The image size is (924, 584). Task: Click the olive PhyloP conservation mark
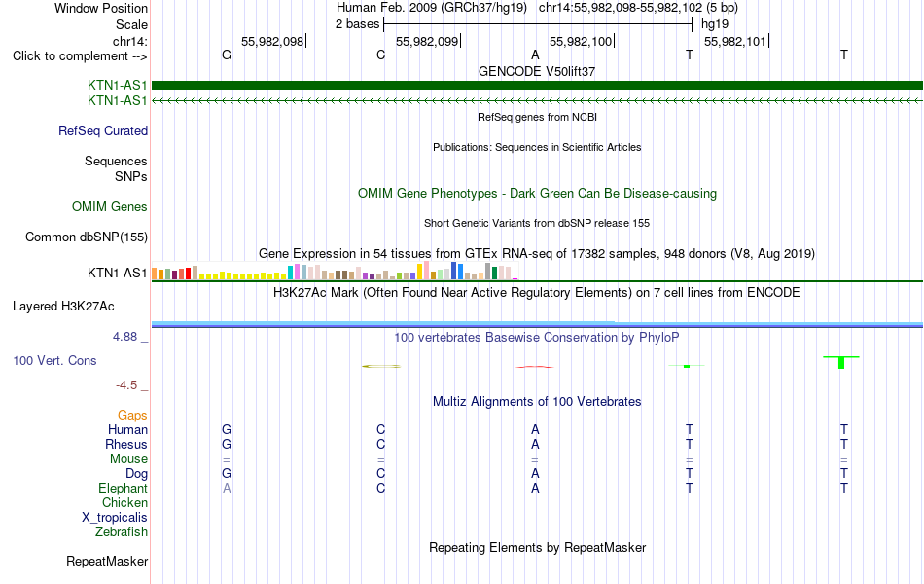[381, 366]
